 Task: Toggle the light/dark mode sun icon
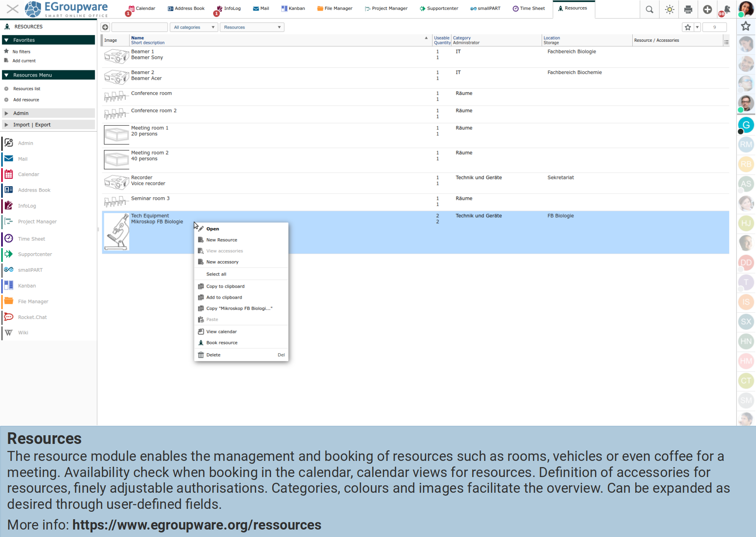point(669,10)
